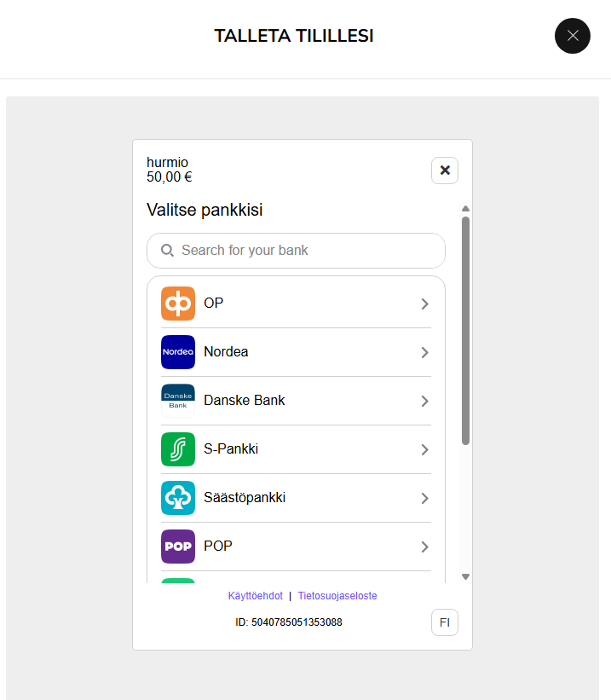Screen dimensions: 611x700
Task: Click the search magnifier icon
Action: 168,251
